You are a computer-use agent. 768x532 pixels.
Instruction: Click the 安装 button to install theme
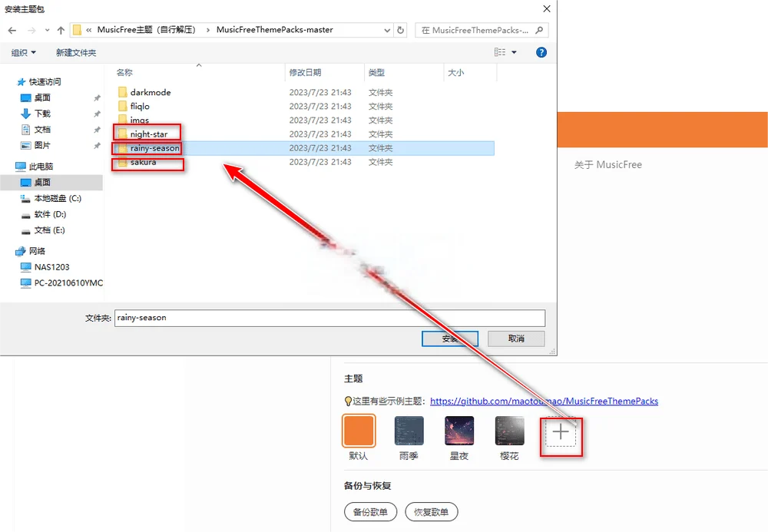click(x=449, y=338)
